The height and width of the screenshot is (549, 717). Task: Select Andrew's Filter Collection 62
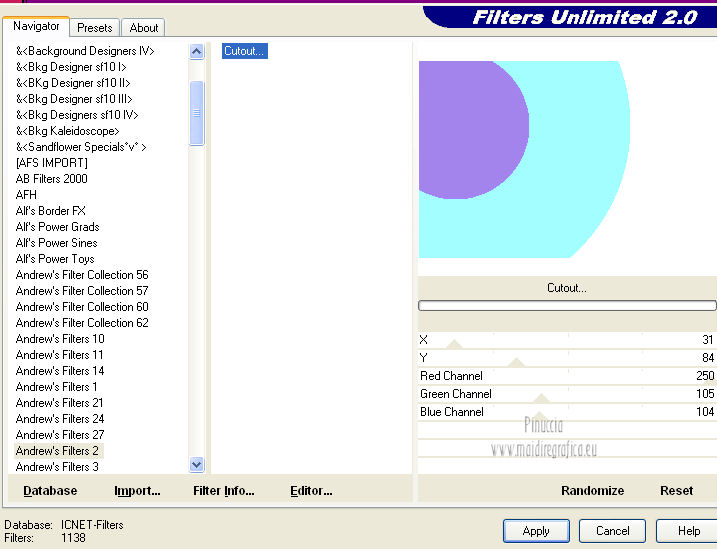[x=82, y=323]
